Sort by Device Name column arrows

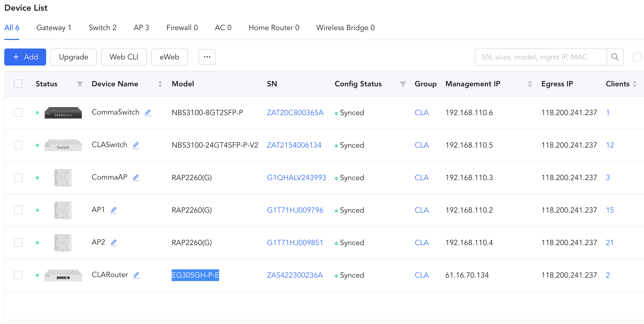[160, 84]
